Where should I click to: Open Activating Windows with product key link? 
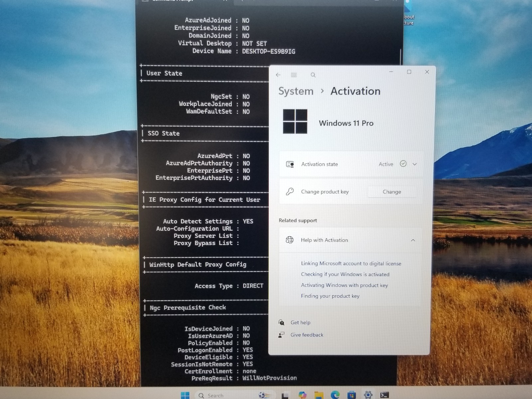344,285
